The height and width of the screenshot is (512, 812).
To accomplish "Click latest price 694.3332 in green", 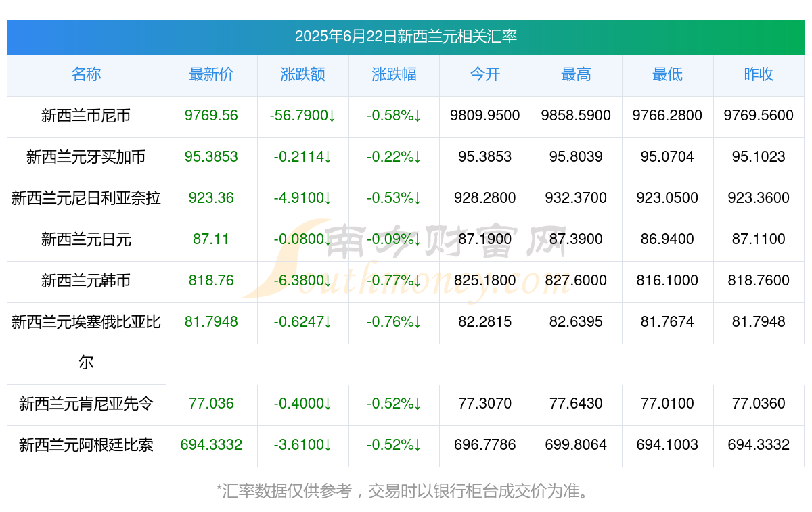I will pyautogui.click(x=211, y=445).
